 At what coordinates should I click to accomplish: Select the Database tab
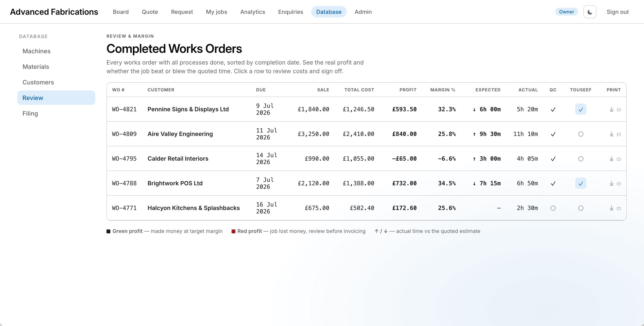[329, 12]
